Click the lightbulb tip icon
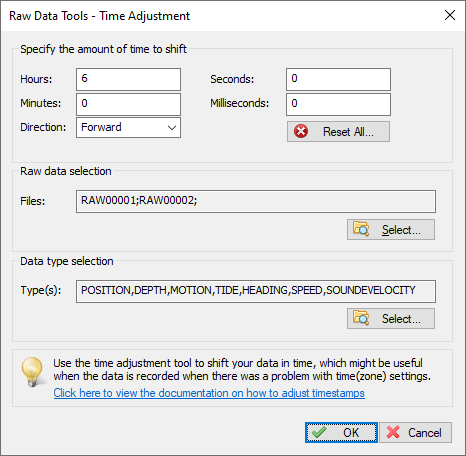466x456 pixels. (x=33, y=372)
